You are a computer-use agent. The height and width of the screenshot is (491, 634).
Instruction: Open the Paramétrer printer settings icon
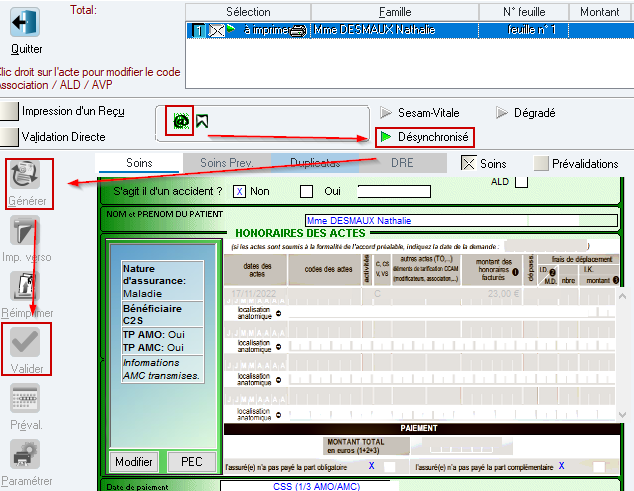[x=25, y=454]
